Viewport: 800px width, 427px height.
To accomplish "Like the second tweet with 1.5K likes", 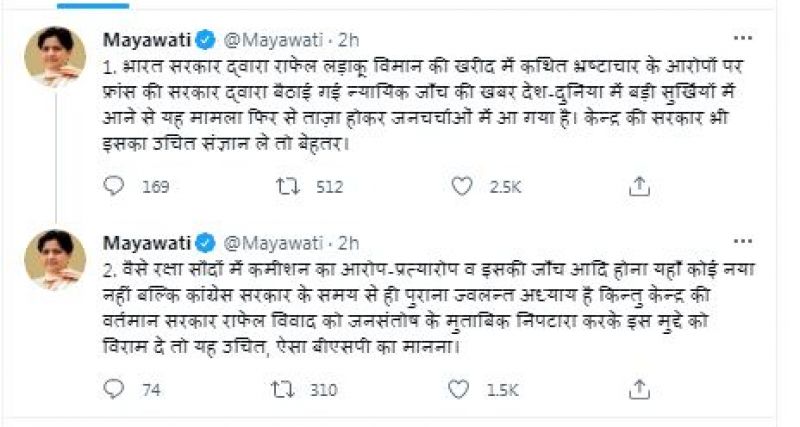I will tap(461, 389).
